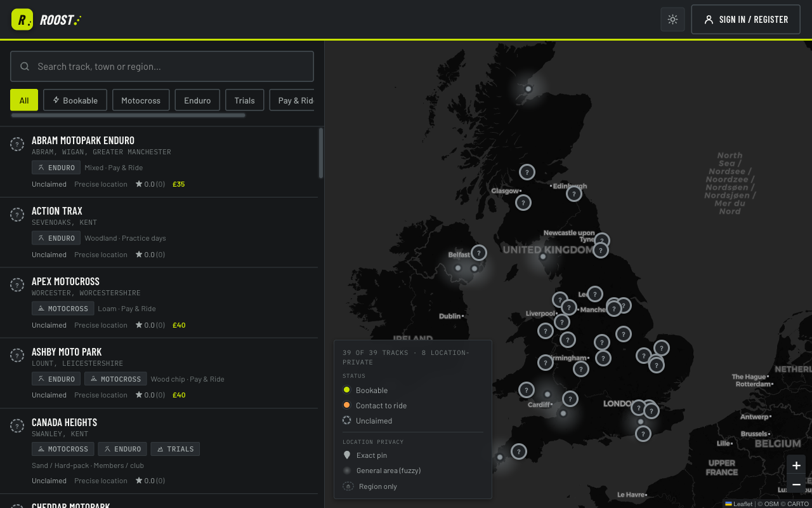Click map marker next to Edinburgh

point(574,194)
